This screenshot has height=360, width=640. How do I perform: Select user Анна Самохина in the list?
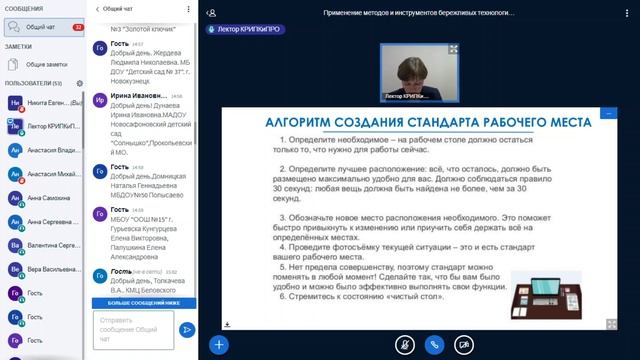[44, 198]
